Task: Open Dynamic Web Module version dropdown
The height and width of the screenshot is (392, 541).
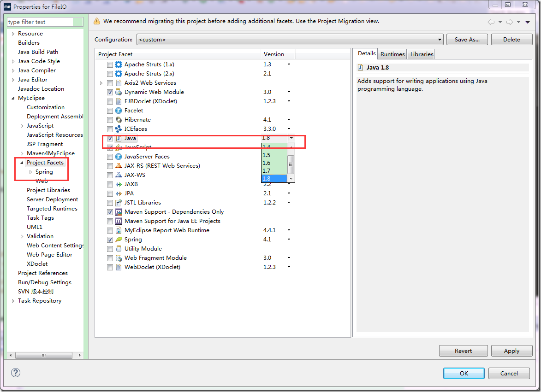Action: tap(289, 92)
